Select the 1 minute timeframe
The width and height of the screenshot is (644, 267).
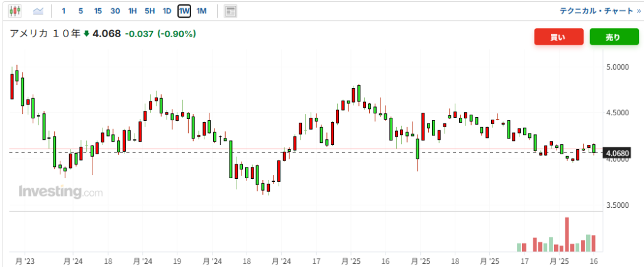click(64, 11)
